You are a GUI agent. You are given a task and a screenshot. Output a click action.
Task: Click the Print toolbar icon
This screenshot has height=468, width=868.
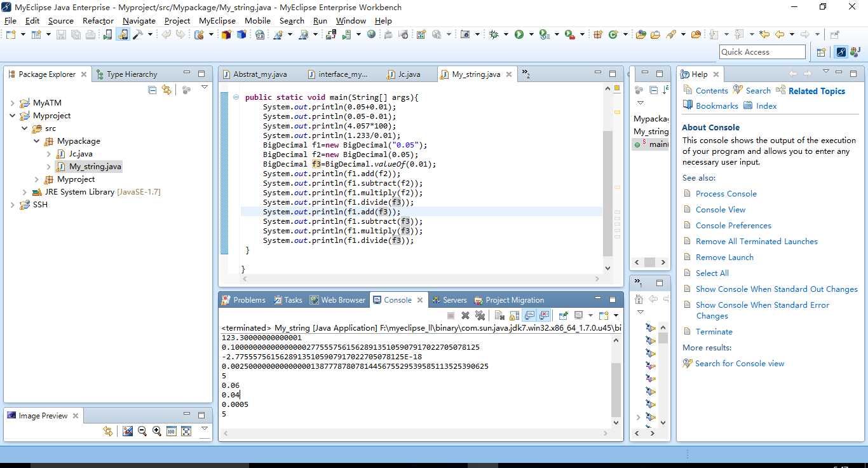[90, 34]
